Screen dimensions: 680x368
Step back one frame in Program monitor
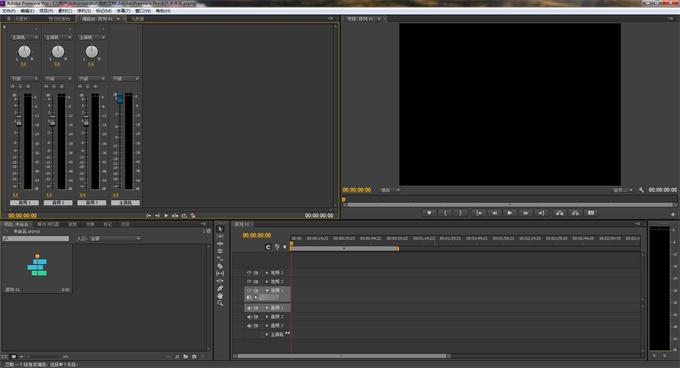point(494,213)
